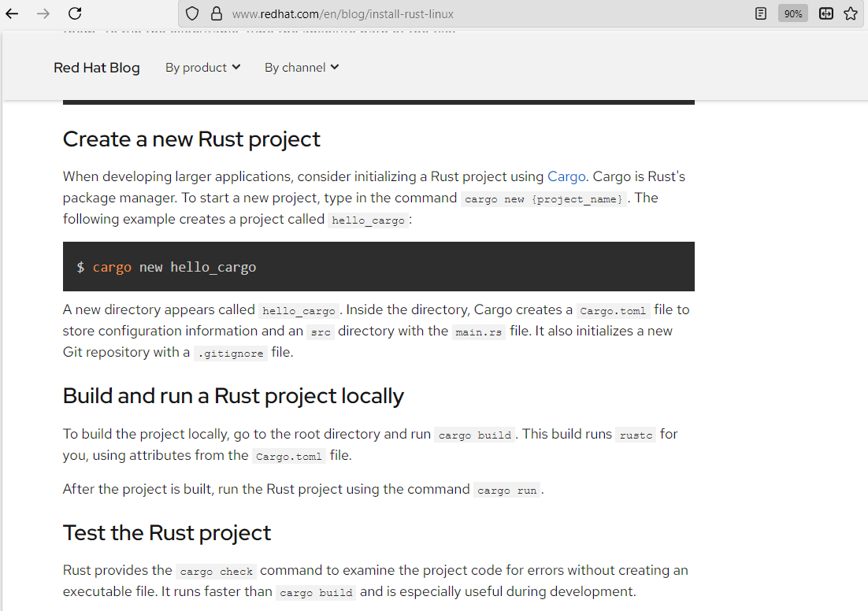Toggle reader view for this article
The height and width of the screenshot is (611, 868).
(x=761, y=13)
